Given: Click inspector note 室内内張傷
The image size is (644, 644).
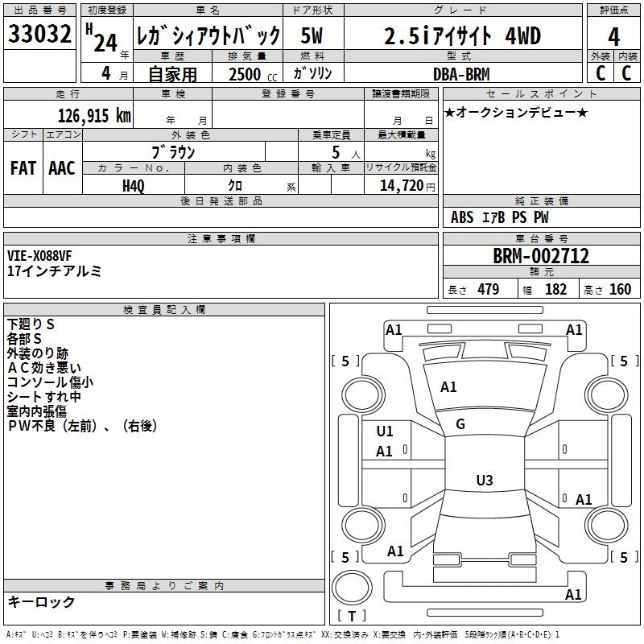Looking at the screenshot, I should (x=36, y=411).
